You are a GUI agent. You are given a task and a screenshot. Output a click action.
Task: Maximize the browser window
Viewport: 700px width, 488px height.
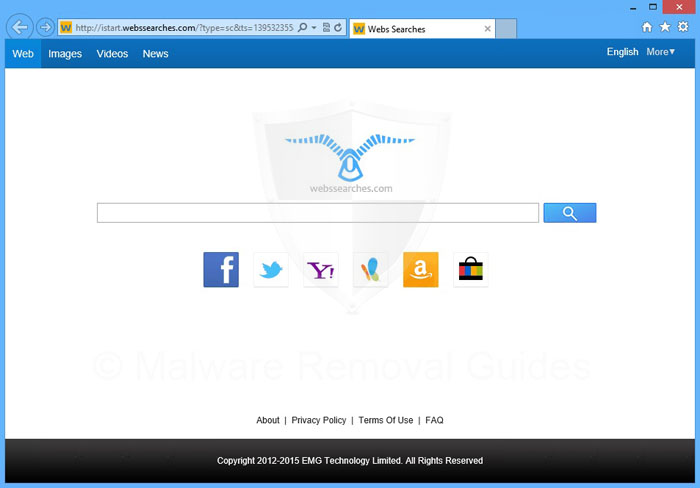(653, 7)
